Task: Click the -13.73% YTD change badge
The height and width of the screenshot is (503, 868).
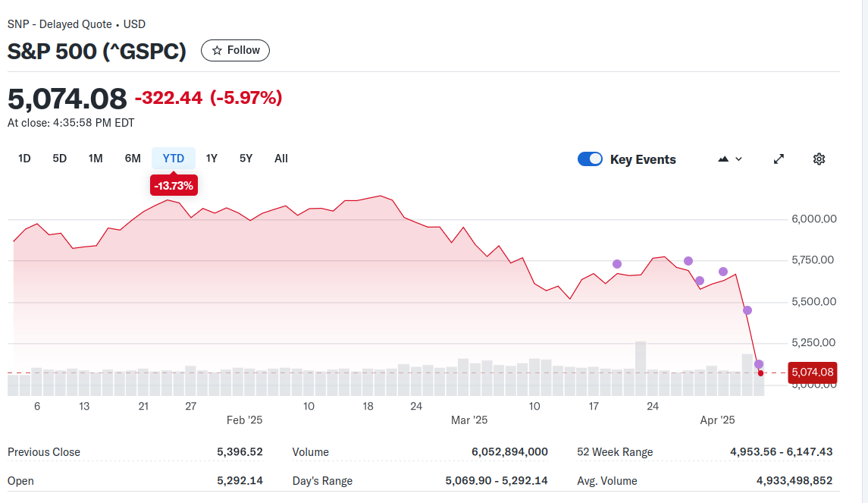Action: pyautogui.click(x=174, y=185)
